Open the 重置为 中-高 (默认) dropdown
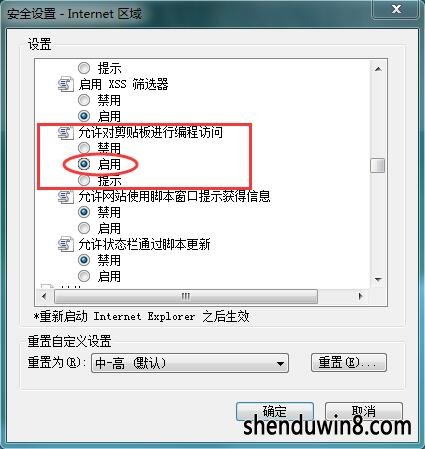 [190, 363]
